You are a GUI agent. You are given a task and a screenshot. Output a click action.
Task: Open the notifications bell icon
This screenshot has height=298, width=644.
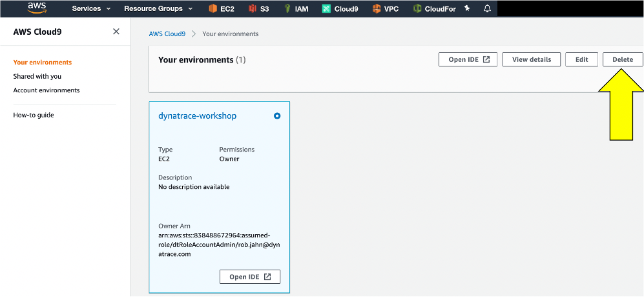tap(487, 8)
